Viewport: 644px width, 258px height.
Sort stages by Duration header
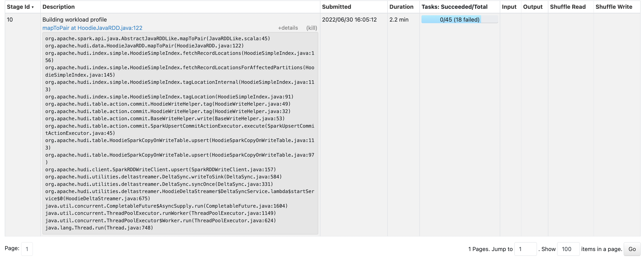[x=401, y=7]
